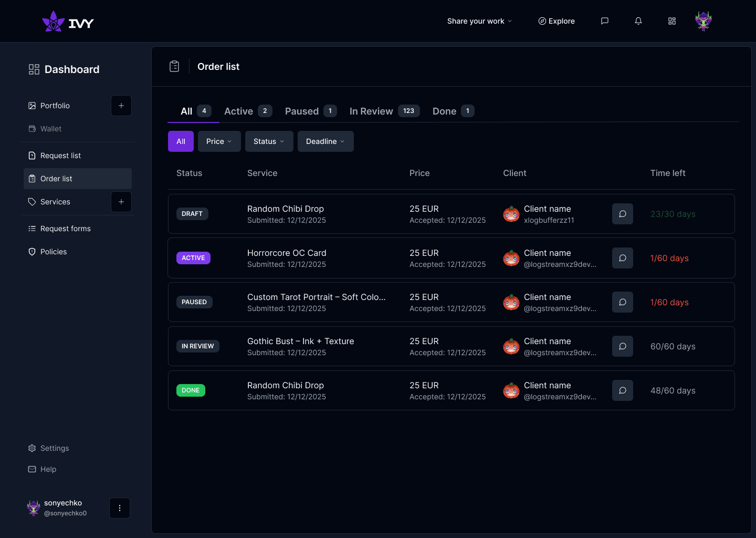The image size is (756, 538).
Task: Switch to the Active orders tab
Action: click(x=248, y=111)
